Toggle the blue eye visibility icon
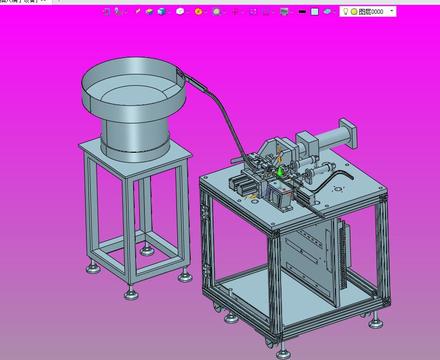The height and width of the screenshot is (360, 440). [327, 12]
